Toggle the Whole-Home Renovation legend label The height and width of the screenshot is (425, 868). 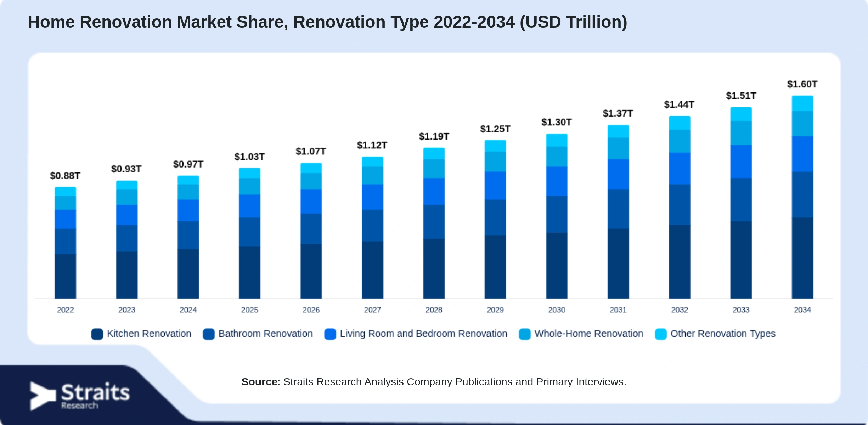click(x=589, y=334)
